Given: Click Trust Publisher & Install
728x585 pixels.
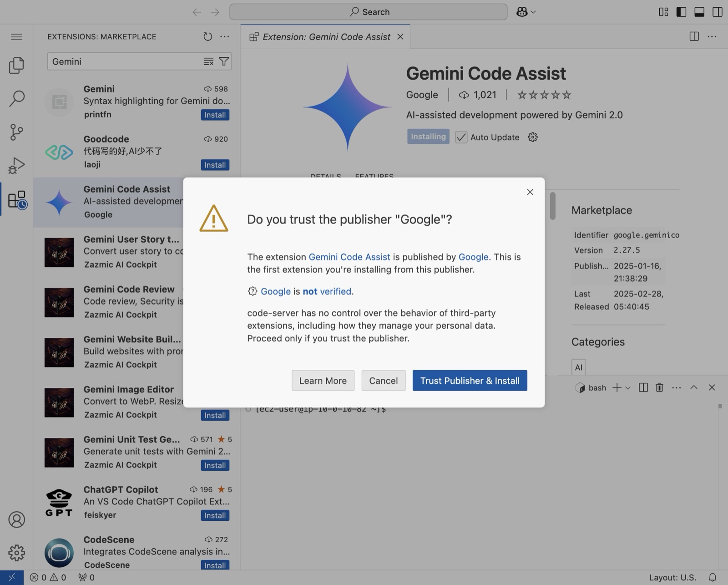Looking at the screenshot, I should pyautogui.click(x=470, y=381).
